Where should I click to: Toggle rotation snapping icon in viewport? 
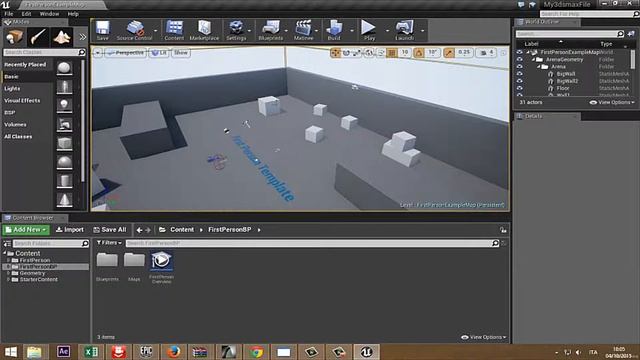tap(419, 53)
